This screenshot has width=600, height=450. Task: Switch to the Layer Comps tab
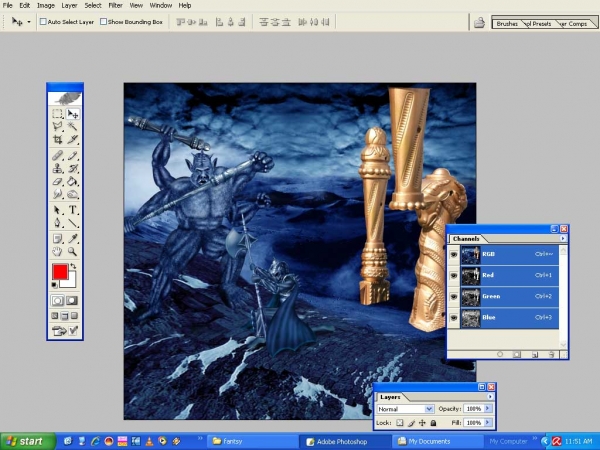tap(574, 24)
